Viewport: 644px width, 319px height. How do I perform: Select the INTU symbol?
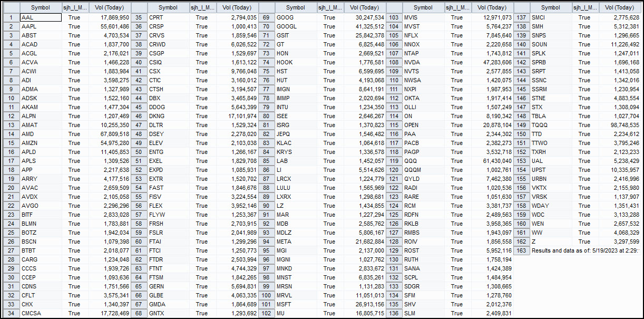pyautogui.click(x=296, y=107)
